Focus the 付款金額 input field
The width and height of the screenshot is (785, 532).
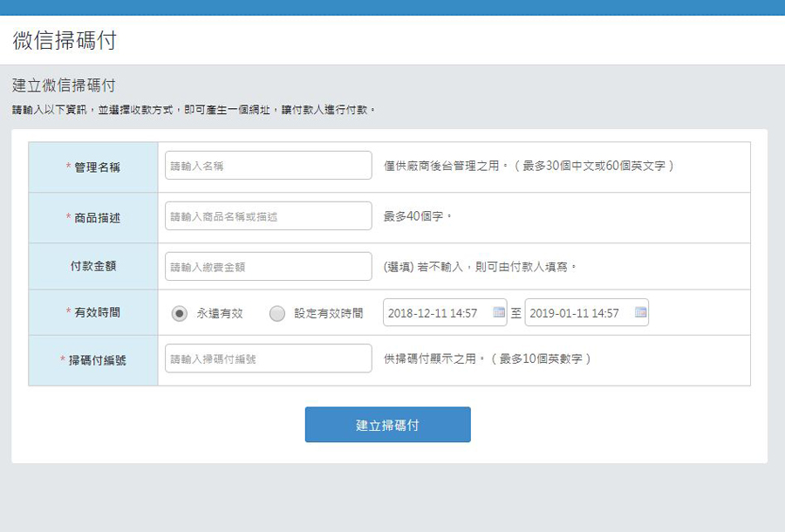click(269, 266)
